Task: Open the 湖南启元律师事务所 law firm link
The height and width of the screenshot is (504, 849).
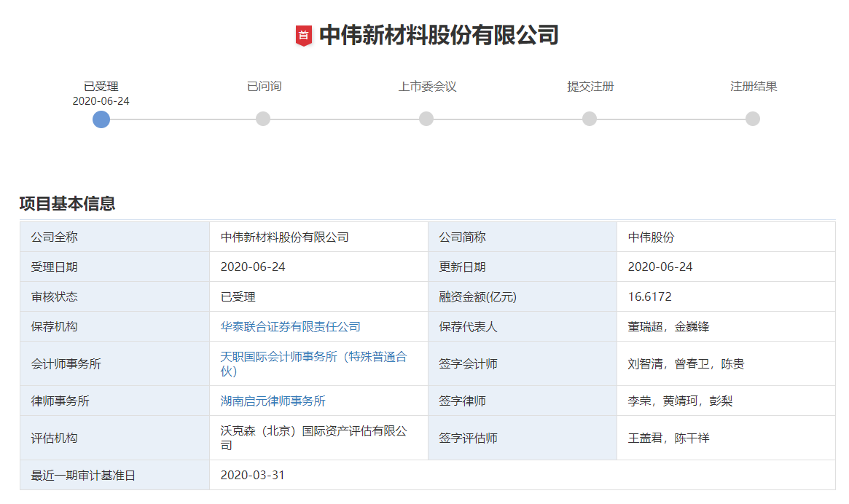Action: [x=273, y=401]
